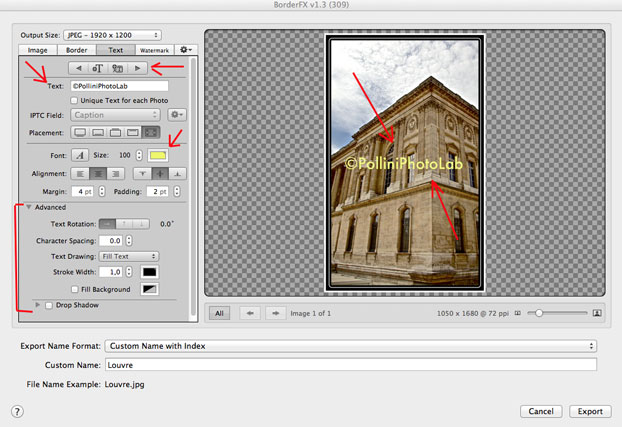Open the Output Size dropdown
Screen dimensions: 622x427
[x=112, y=35]
